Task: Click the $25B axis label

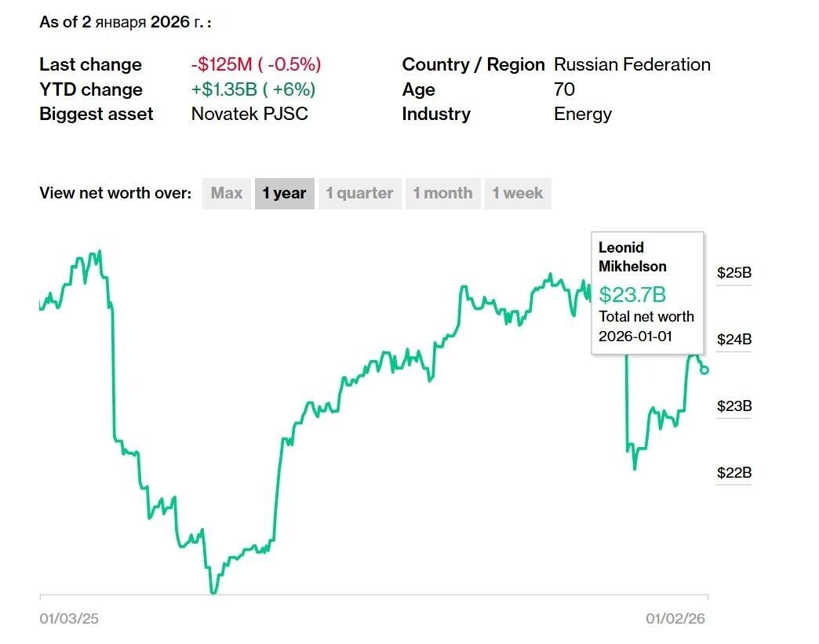Action: click(733, 272)
